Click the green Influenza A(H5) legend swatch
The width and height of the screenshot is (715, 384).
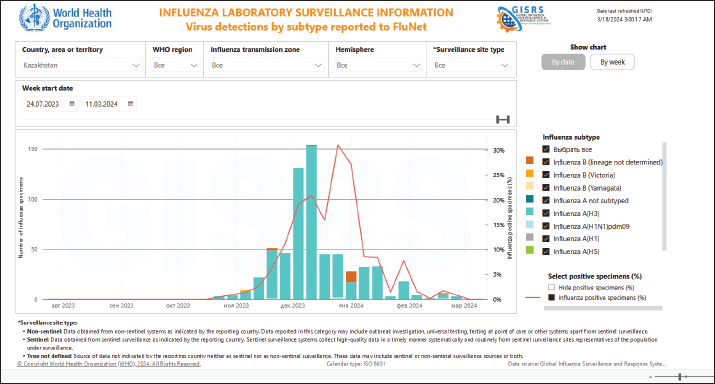point(529,250)
